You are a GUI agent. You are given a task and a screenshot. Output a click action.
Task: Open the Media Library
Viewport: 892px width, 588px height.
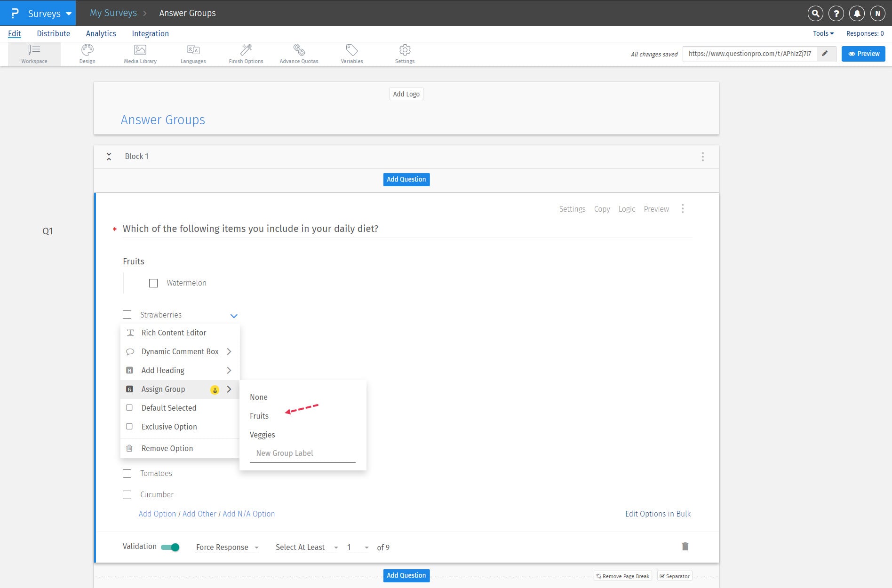tap(140, 53)
